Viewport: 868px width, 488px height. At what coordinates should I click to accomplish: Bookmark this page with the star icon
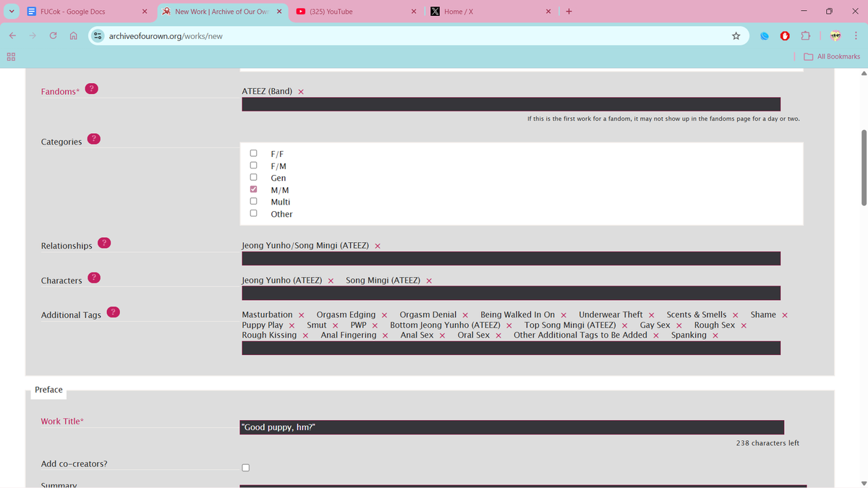coord(736,36)
